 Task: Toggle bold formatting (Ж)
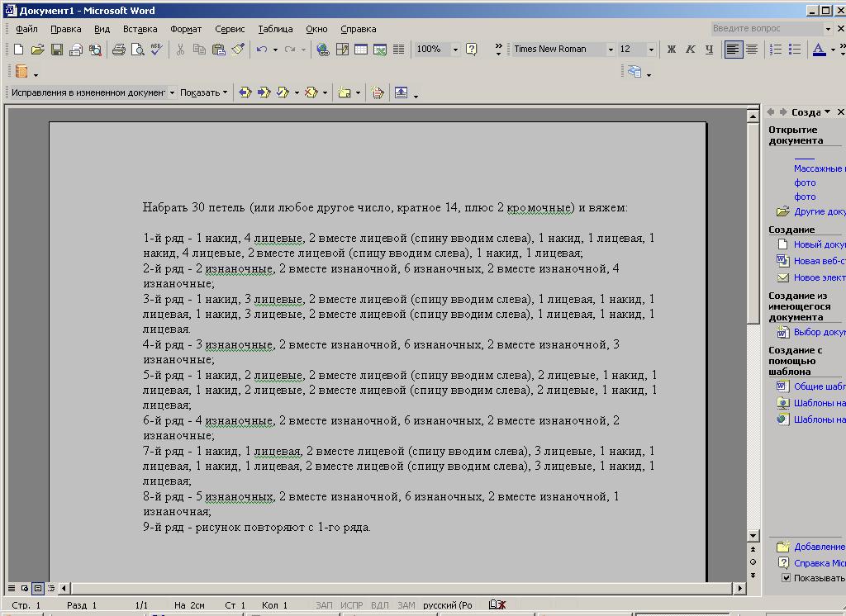pos(672,50)
